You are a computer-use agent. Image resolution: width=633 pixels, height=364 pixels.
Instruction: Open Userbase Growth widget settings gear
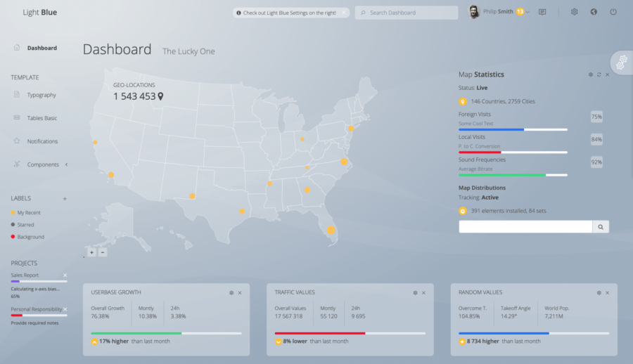[x=231, y=292]
